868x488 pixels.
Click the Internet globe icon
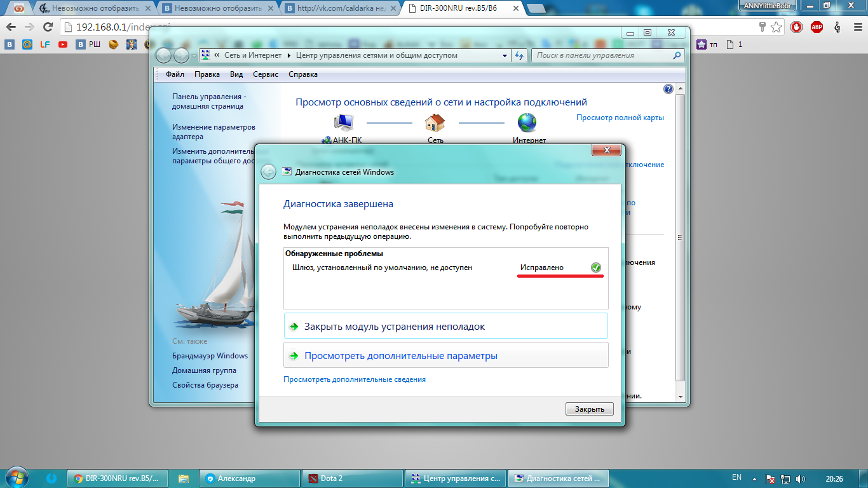[x=527, y=123]
